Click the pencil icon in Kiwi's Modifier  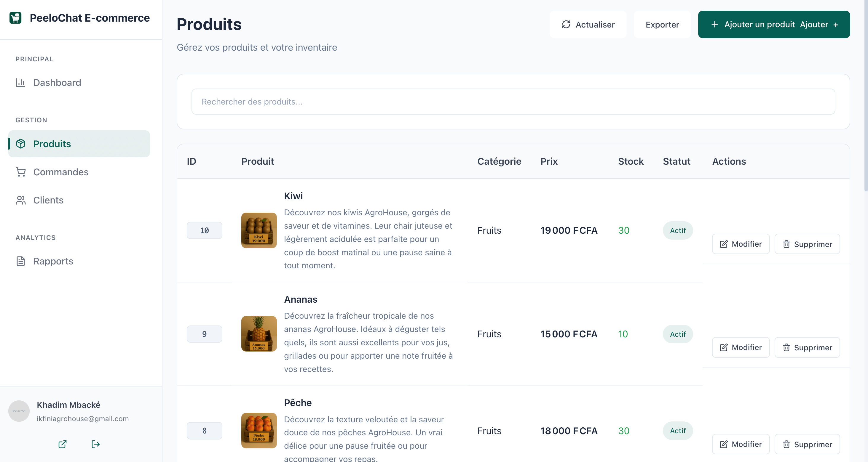pos(723,244)
